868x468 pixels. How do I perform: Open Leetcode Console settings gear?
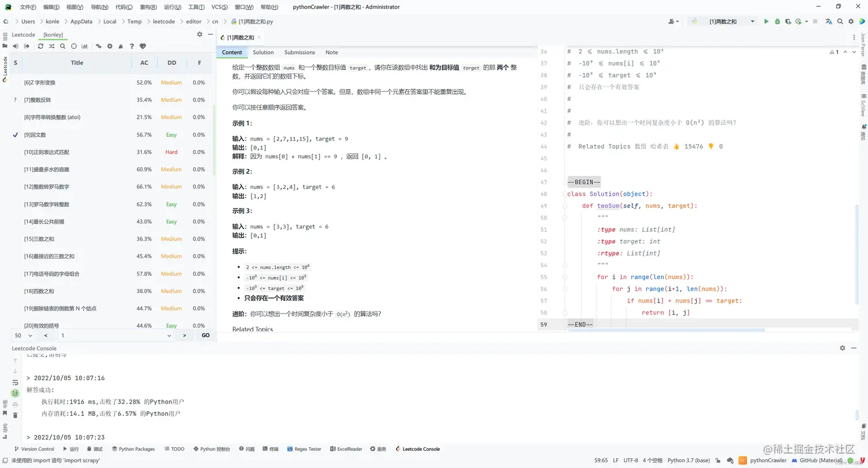pos(842,348)
